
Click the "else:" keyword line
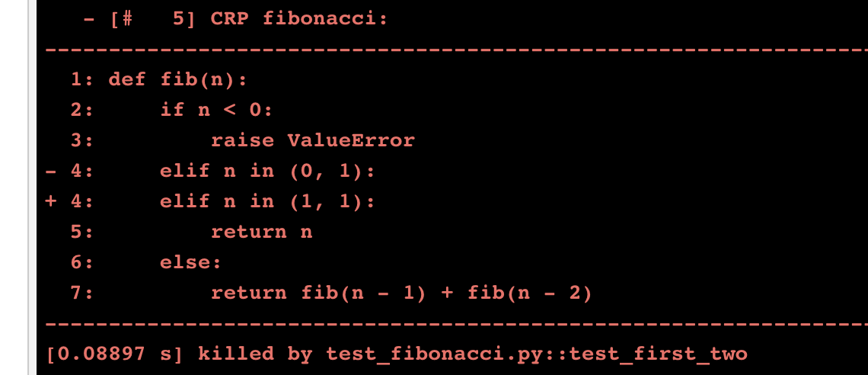(x=190, y=262)
